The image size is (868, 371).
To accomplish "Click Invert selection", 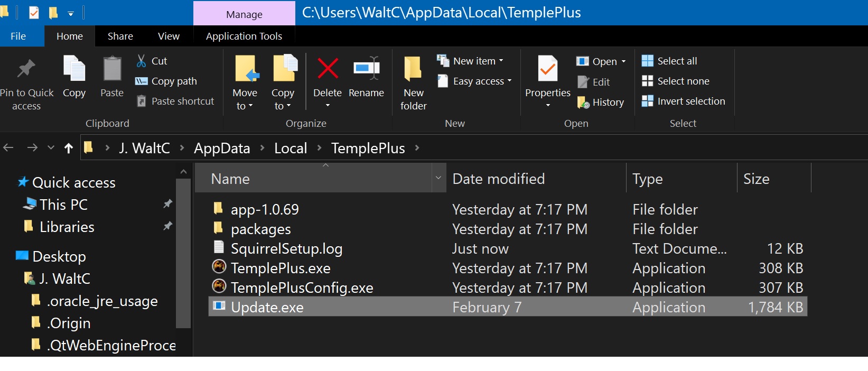I will coord(684,101).
